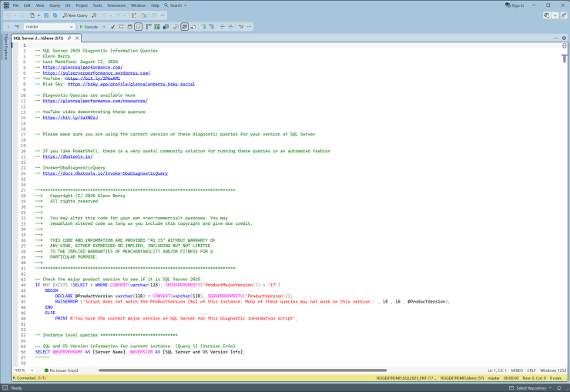The image size is (570, 392).
Task: Open glennsqlperformance.com link on line 5
Action: 82,67
